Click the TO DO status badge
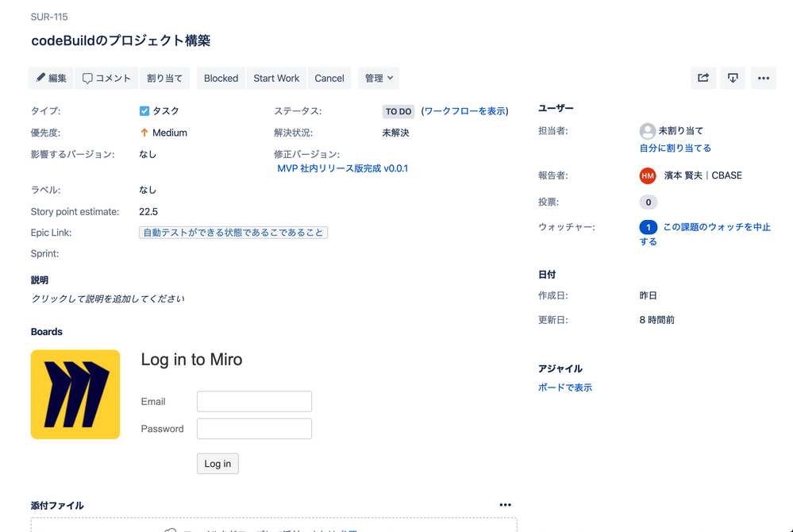The image size is (793, 532). click(398, 111)
